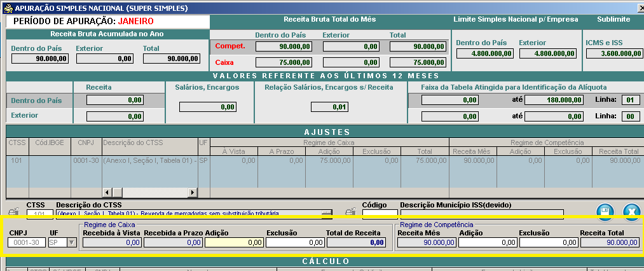Click the Ajustes row CNPJ cell 0001-30
644x271 pixels.
[x=86, y=160]
